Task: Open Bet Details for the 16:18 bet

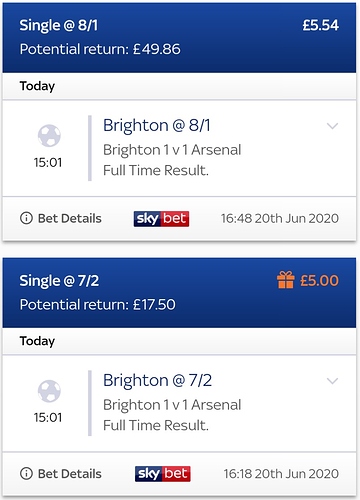Action: pos(69,473)
